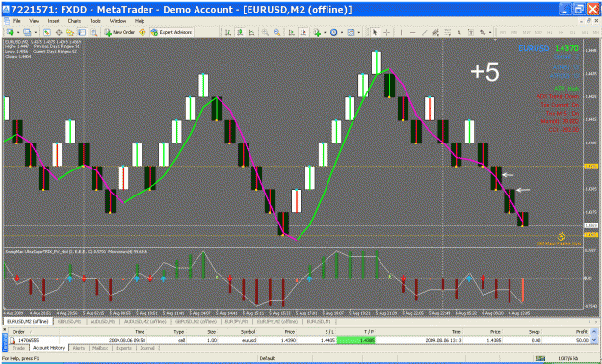This screenshot has width=602, height=364.
Task: Expand the Templates dropdown arrow
Action: click(x=358, y=32)
